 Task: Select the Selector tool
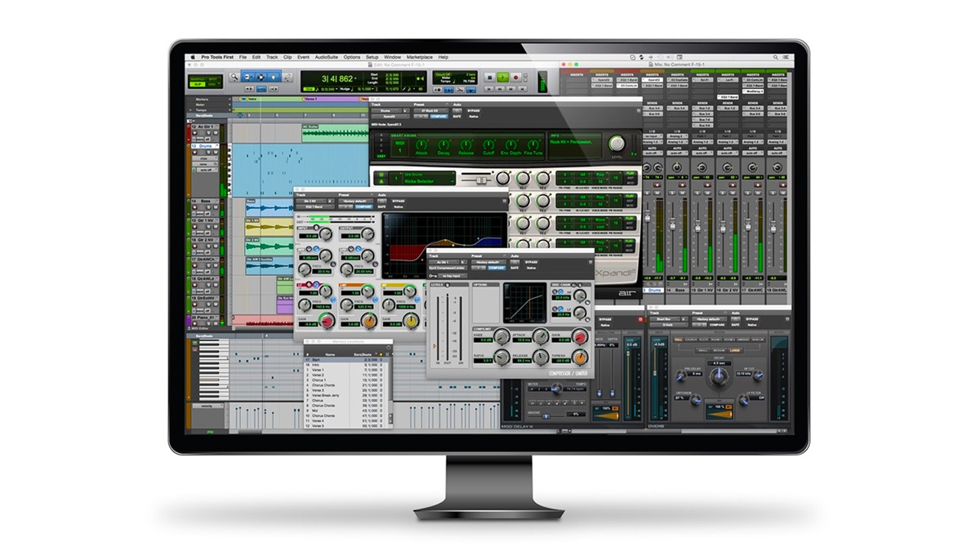[x=261, y=77]
